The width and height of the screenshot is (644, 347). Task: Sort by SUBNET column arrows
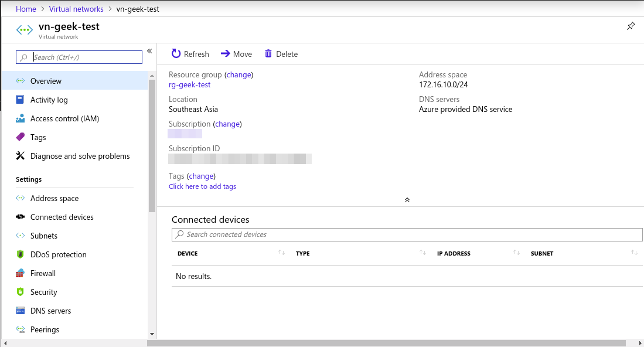pos(634,253)
